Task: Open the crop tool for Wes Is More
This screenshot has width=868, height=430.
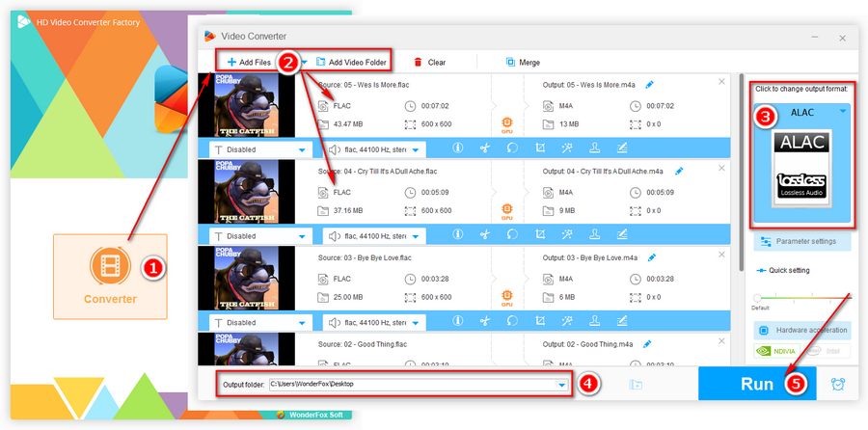Action: coord(540,148)
